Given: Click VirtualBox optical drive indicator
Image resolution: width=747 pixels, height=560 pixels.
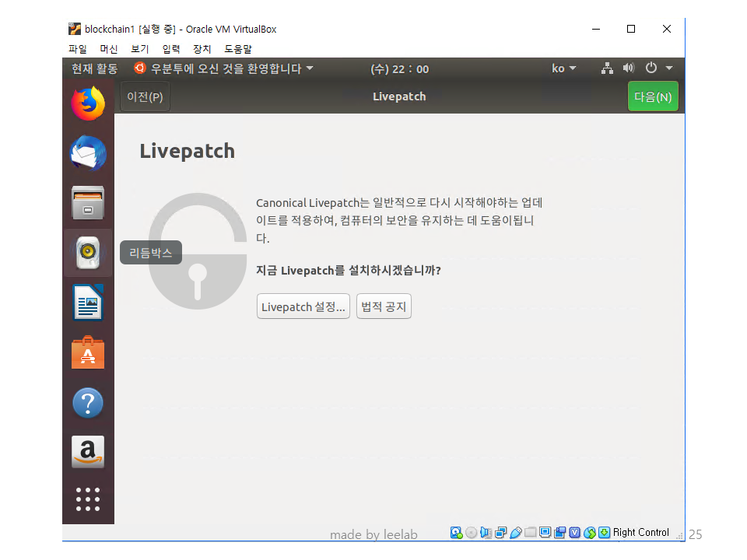Looking at the screenshot, I should (472, 532).
